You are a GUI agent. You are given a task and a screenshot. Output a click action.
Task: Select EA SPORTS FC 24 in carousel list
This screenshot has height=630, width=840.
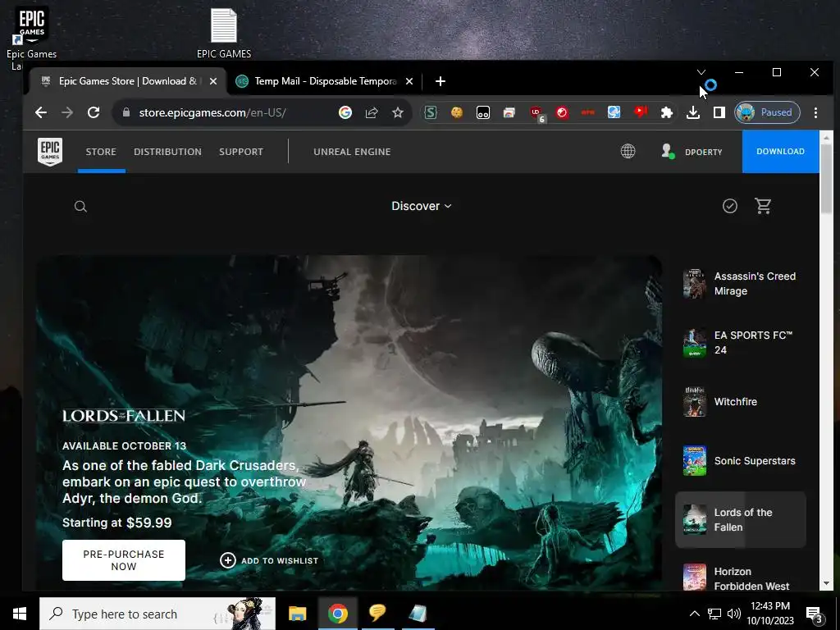point(741,343)
